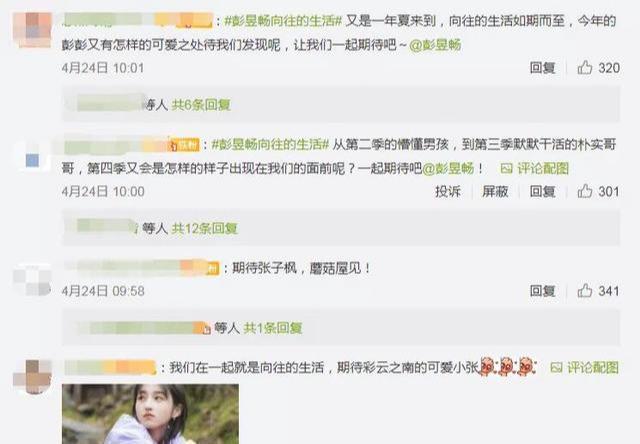Open @彭昱畅 mention in second comment
The image size is (640, 444).
(448, 168)
